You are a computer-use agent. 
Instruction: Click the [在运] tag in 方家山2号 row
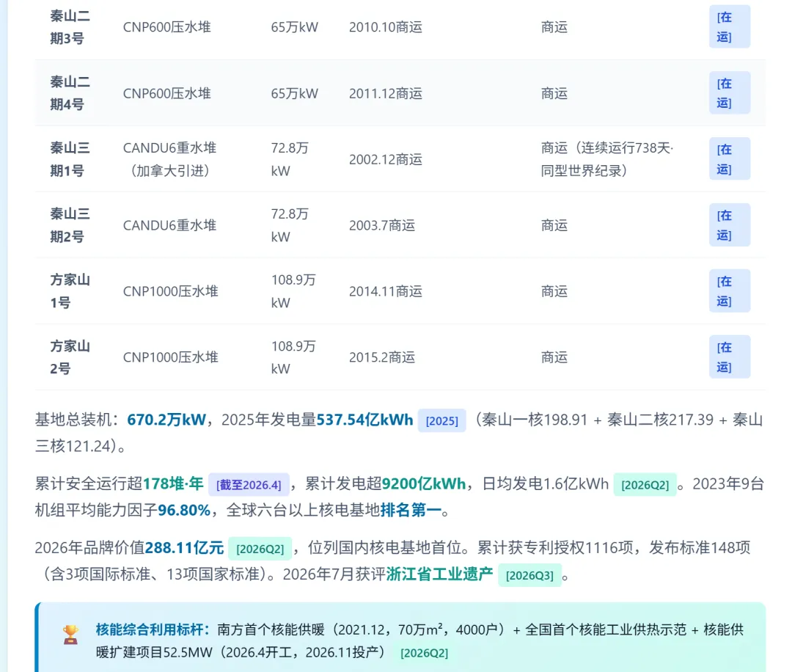(730, 357)
